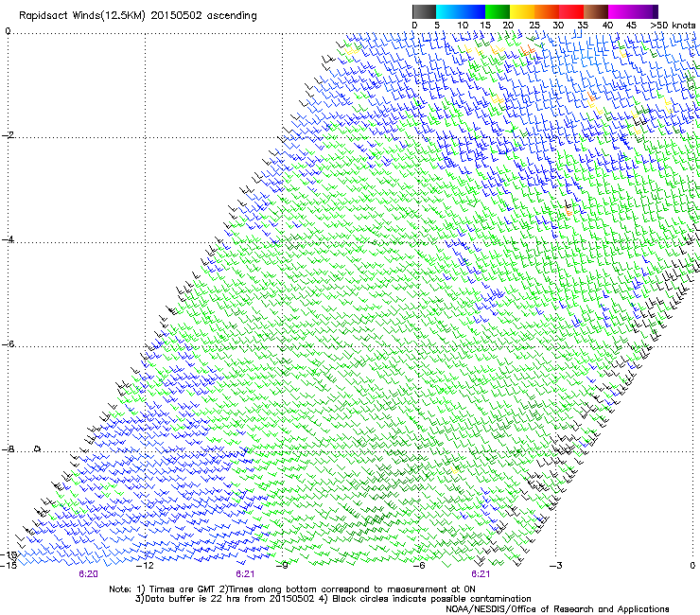Screen dimensions: 700x615
Task: Click the -4 latitude axis label
Action: (x=8, y=239)
